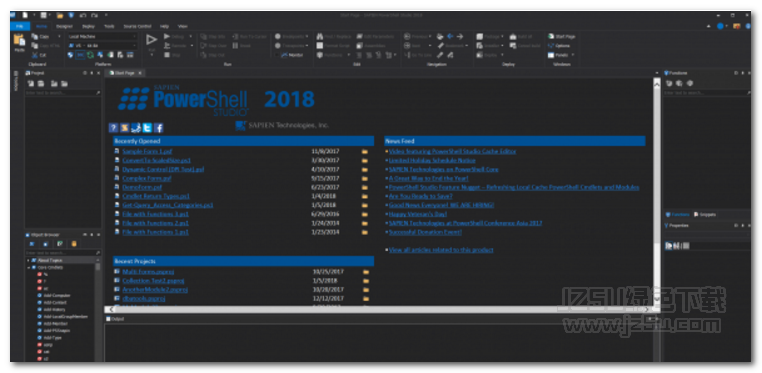
Task: Open the Debug dropdown arrow
Action: (x=190, y=36)
